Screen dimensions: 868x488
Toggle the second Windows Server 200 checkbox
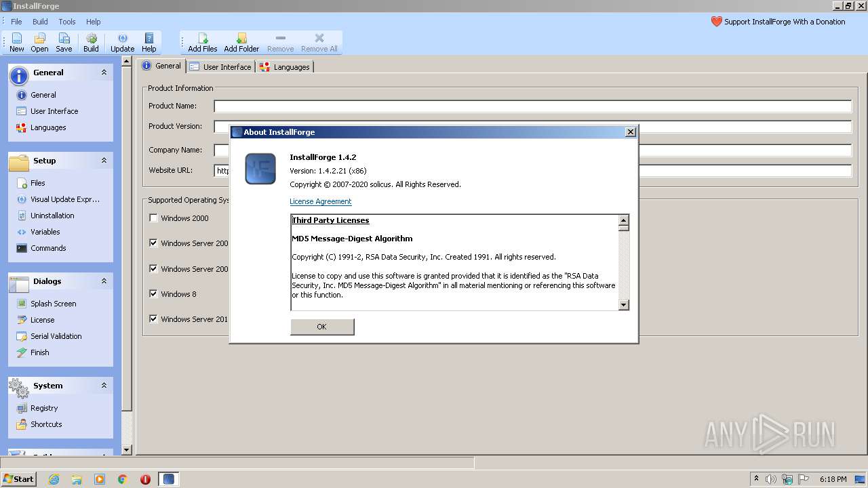pyautogui.click(x=153, y=269)
